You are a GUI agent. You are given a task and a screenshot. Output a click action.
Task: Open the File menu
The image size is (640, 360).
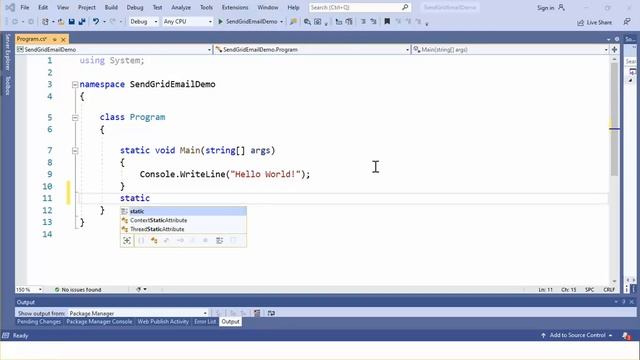(24, 7)
